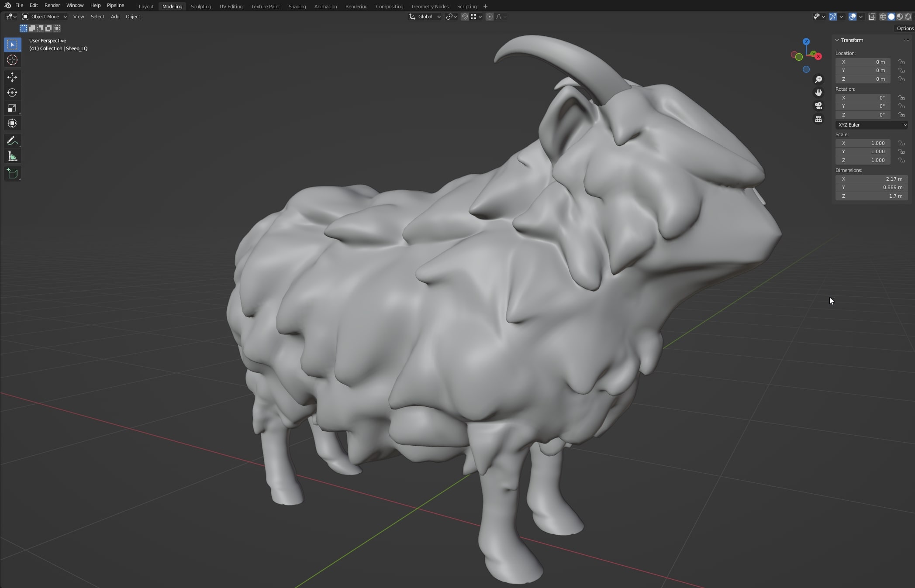Viewport: 915px width, 588px height.
Task: Open XYZ Euler rotation mode dropdown
Action: tap(871, 125)
